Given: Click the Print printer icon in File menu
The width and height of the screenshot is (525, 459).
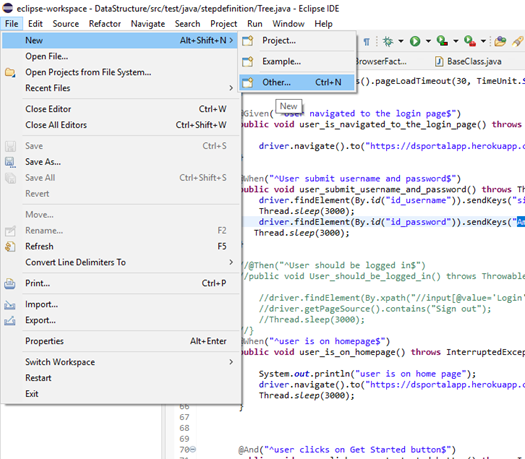Looking at the screenshot, I should tap(10, 284).
